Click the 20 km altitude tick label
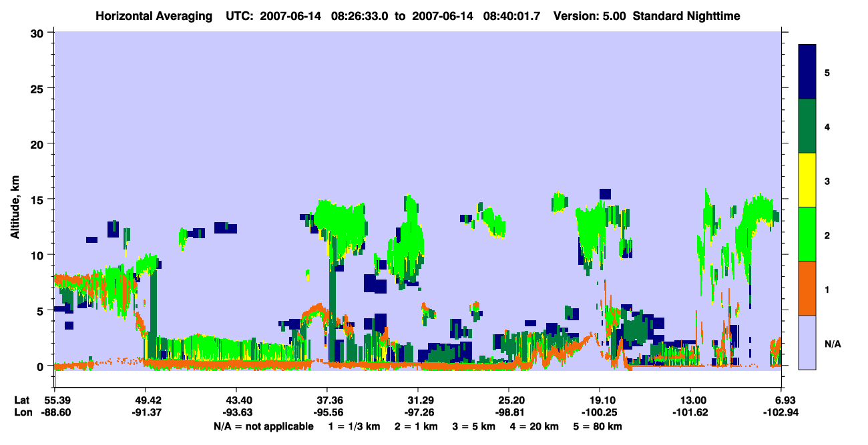This screenshot has height=445, width=868. pos(37,143)
